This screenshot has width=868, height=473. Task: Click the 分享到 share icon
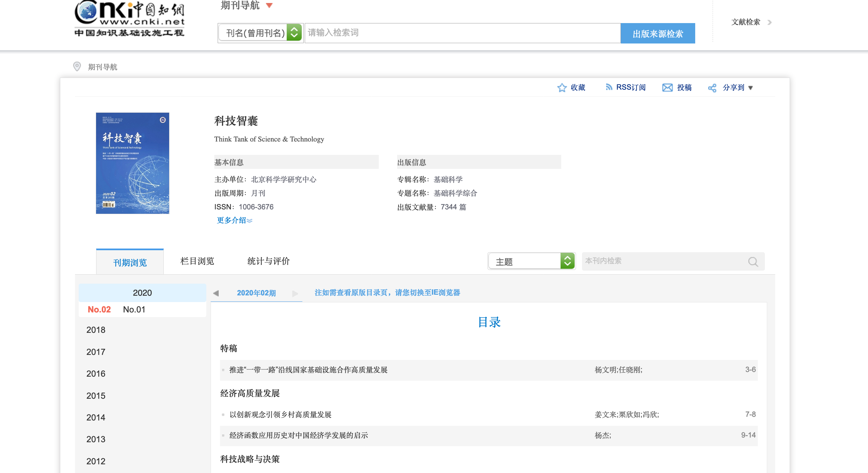pyautogui.click(x=712, y=88)
